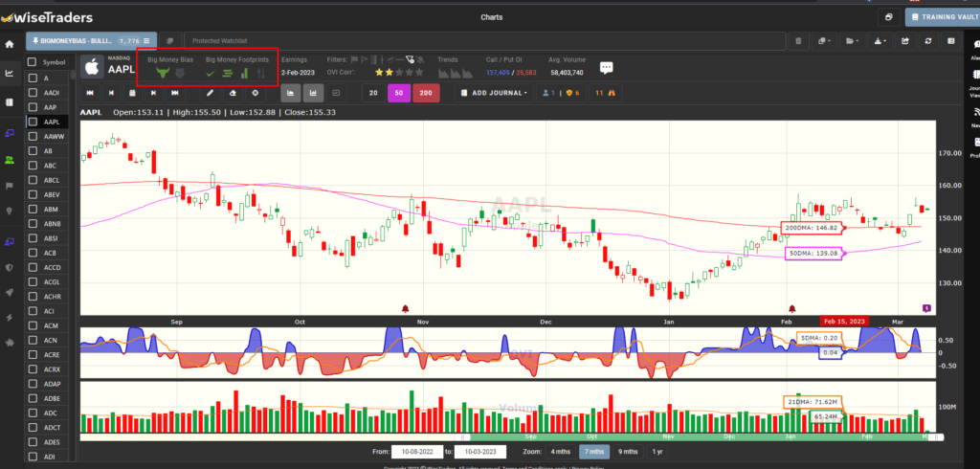The height and width of the screenshot is (469, 980).
Task: Open the Home icon in left sidebar
Action: [10, 44]
